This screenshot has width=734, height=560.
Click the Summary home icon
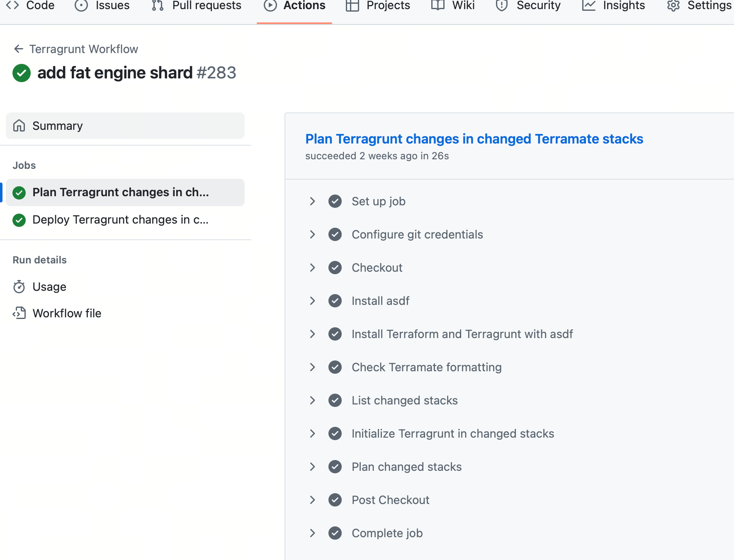tap(19, 126)
